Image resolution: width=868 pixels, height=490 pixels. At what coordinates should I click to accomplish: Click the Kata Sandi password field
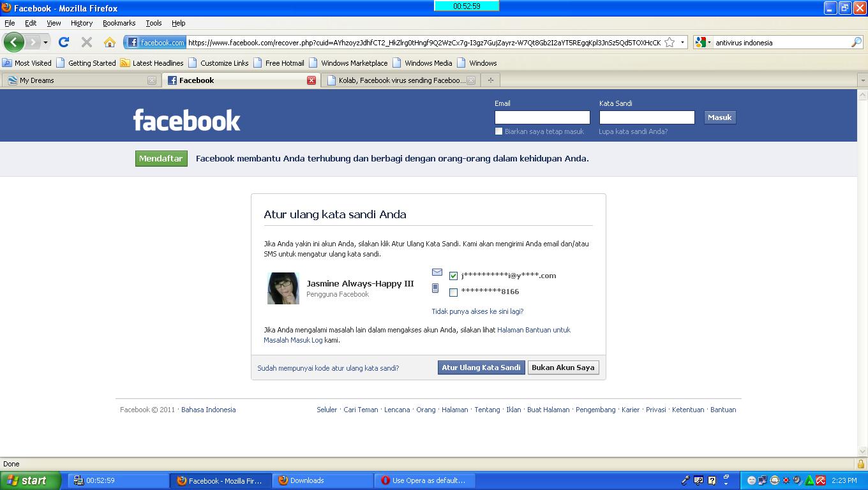coord(647,117)
